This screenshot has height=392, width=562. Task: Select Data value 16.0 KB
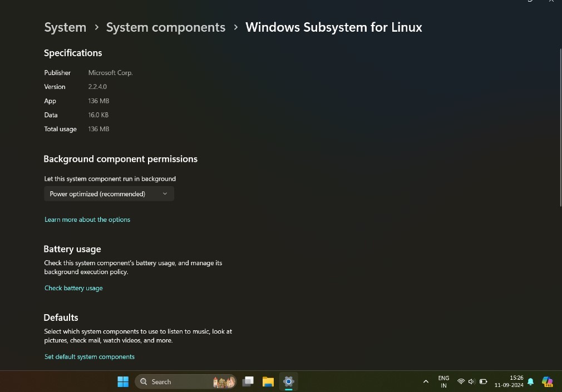98,115
